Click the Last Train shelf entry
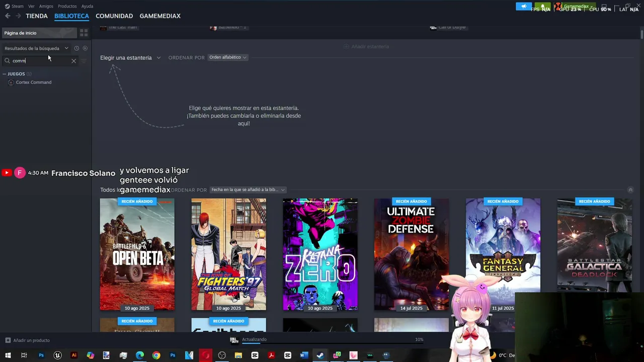644x362 pixels. click(x=119, y=27)
